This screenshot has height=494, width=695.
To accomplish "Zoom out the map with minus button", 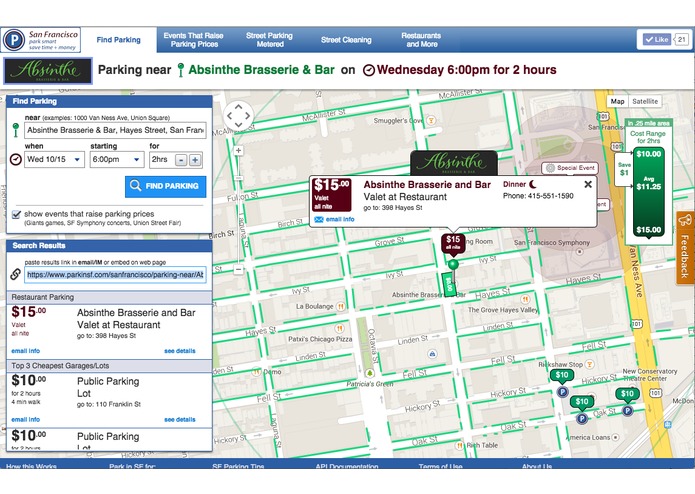I will pos(238,269).
